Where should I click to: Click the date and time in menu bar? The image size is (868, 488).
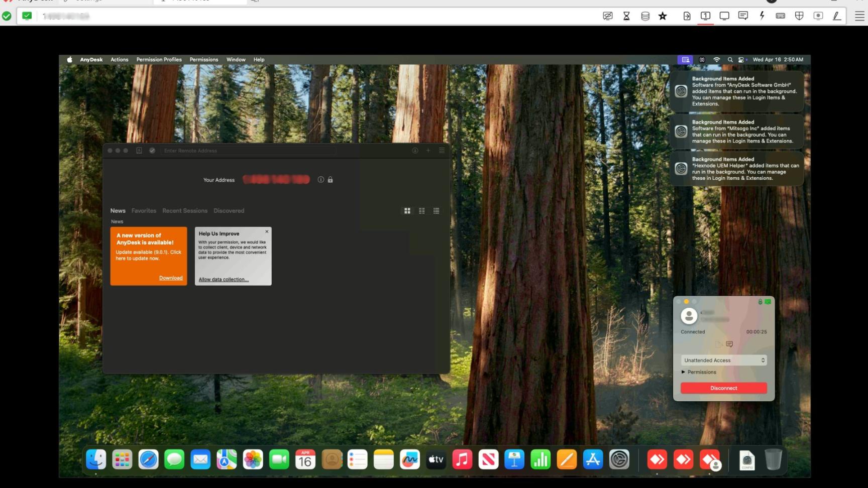pos(778,59)
